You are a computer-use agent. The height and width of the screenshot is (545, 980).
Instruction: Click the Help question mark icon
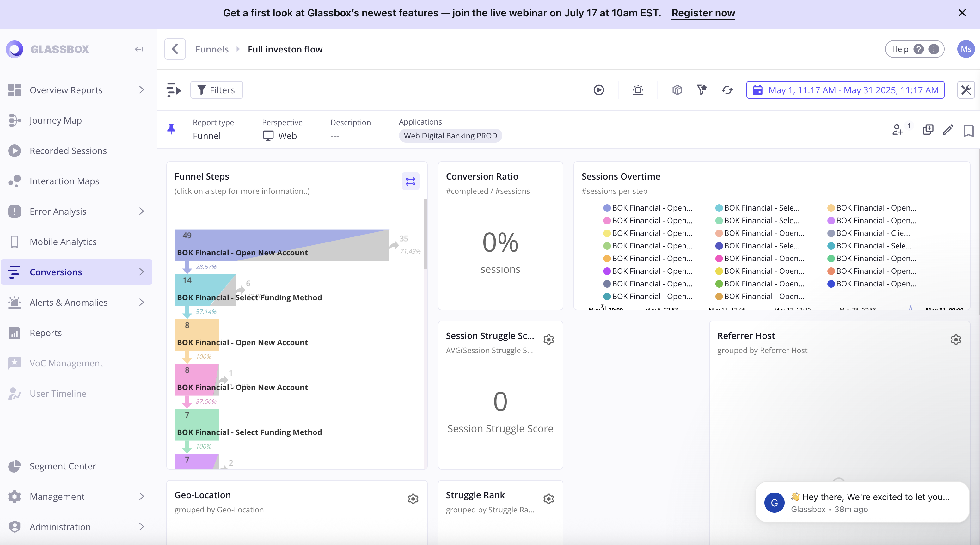pos(919,49)
